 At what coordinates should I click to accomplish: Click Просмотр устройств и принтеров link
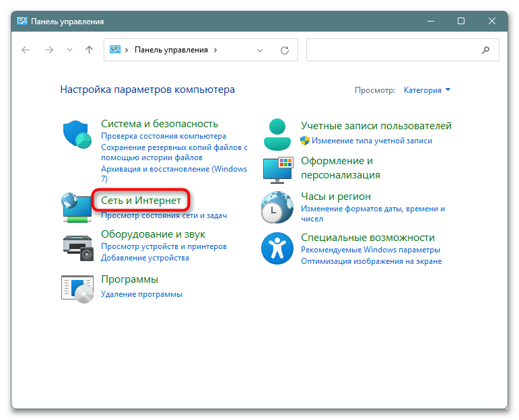pyautogui.click(x=164, y=246)
